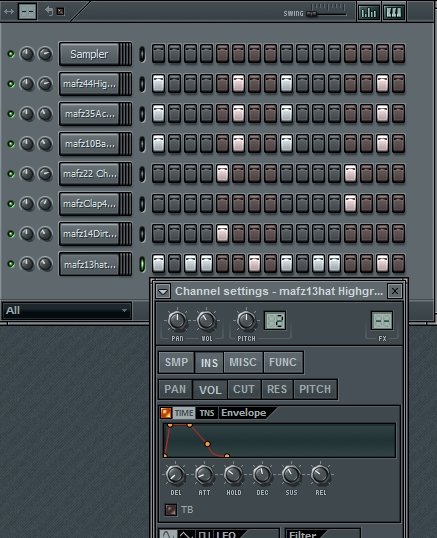Click the VOL knob in Channel settings
Image resolution: width=437 pixels, height=538 pixels.
point(206,320)
